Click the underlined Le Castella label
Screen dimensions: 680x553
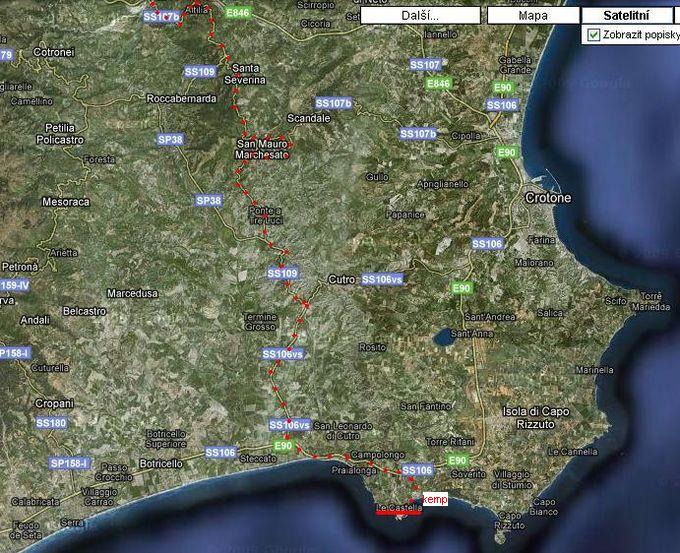point(397,509)
